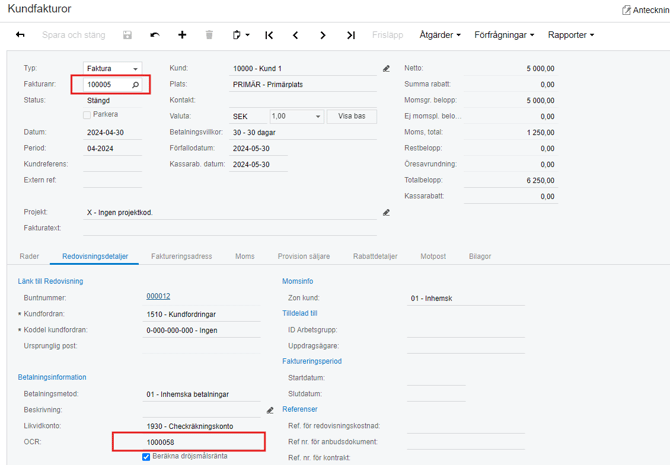Uncheck Beräkna dröjsmålsränta checkbox
Viewport: 670px width, 465px height.
tap(146, 457)
